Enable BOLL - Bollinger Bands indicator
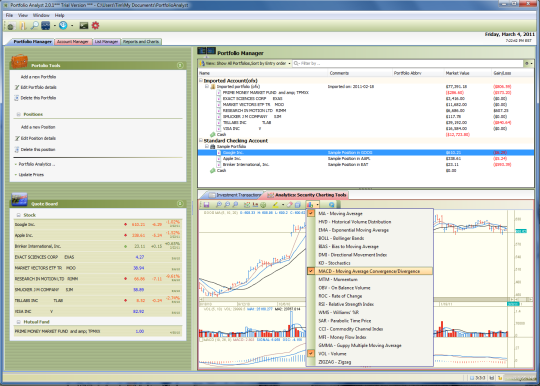 pyautogui.click(x=370, y=238)
